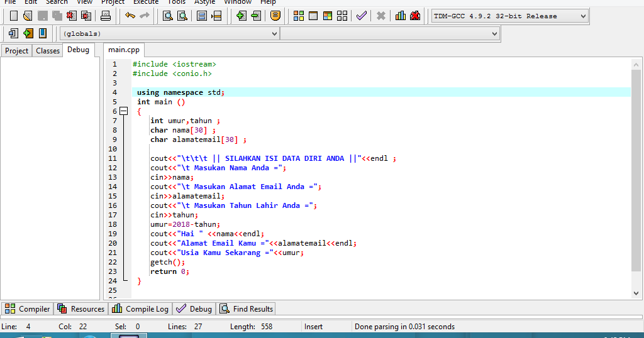Image resolution: width=644 pixels, height=338 pixels.
Task: Open the bottom Debug tab with checkmark
Action: click(x=194, y=309)
